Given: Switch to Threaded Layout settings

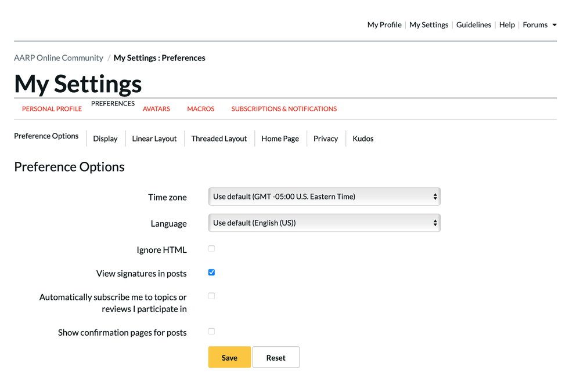Looking at the screenshot, I should coord(219,139).
